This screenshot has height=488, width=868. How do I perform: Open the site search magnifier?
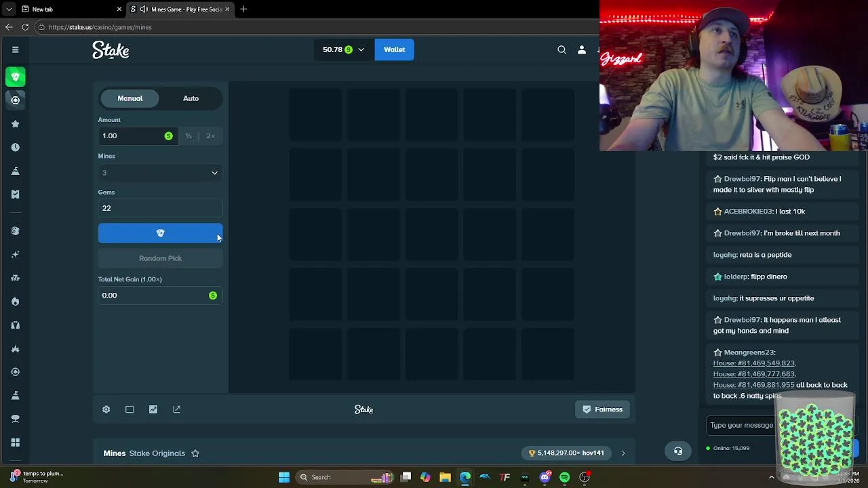[561, 49]
